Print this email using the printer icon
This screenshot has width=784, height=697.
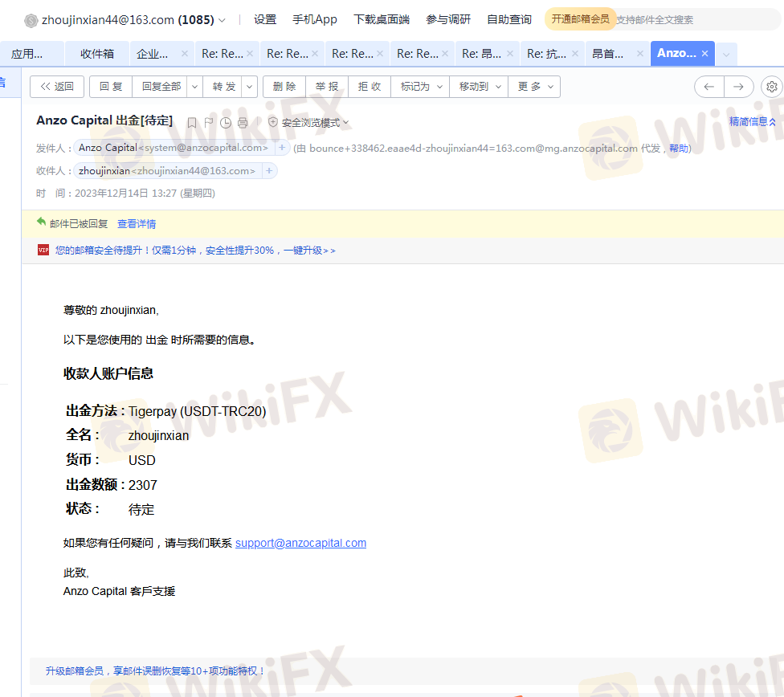tap(243, 123)
